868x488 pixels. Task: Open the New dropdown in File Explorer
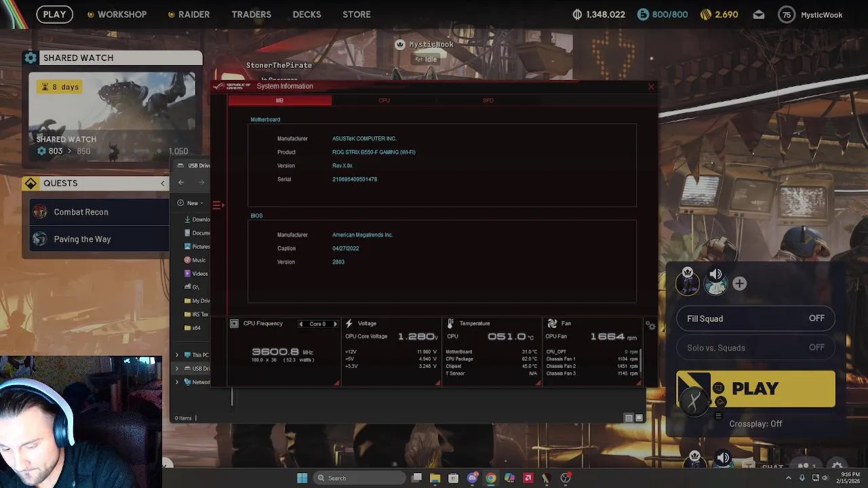pyautogui.click(x=191, y=203)
